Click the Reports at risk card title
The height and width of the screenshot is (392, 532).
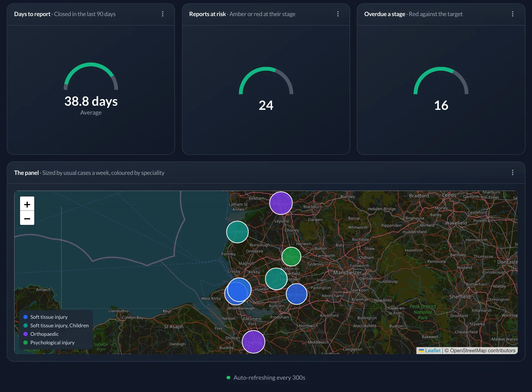[207, 14]
